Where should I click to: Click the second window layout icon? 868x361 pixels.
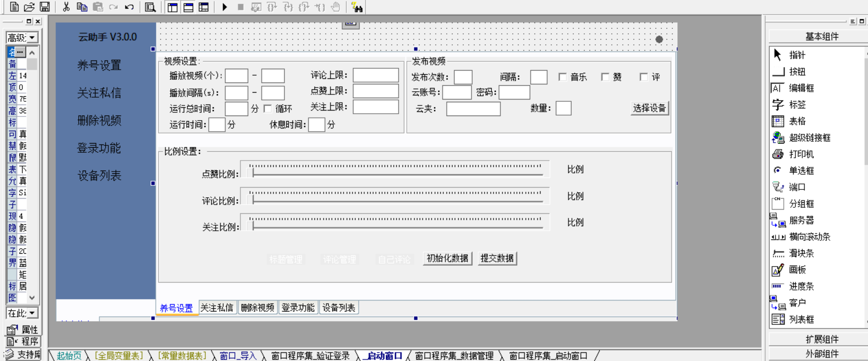188,7
